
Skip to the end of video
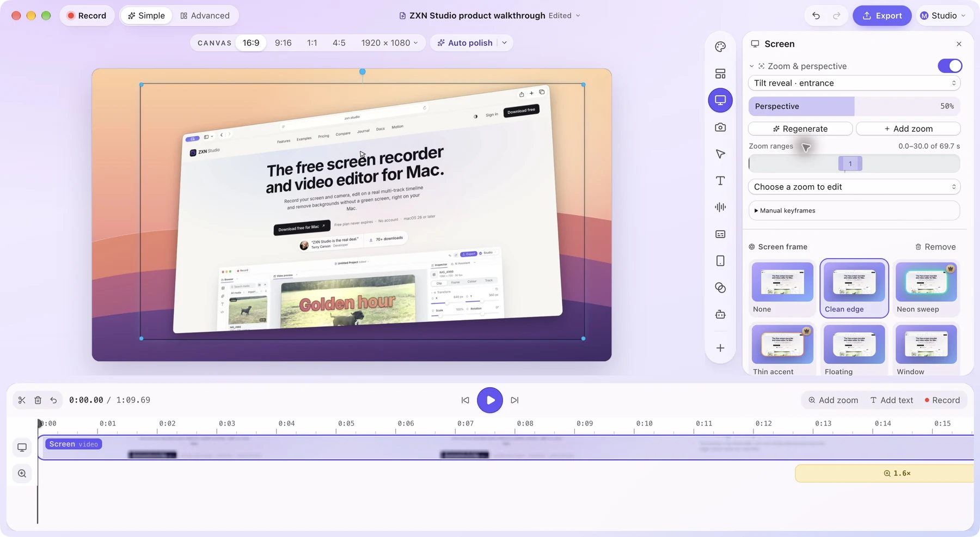pos(514,400)
